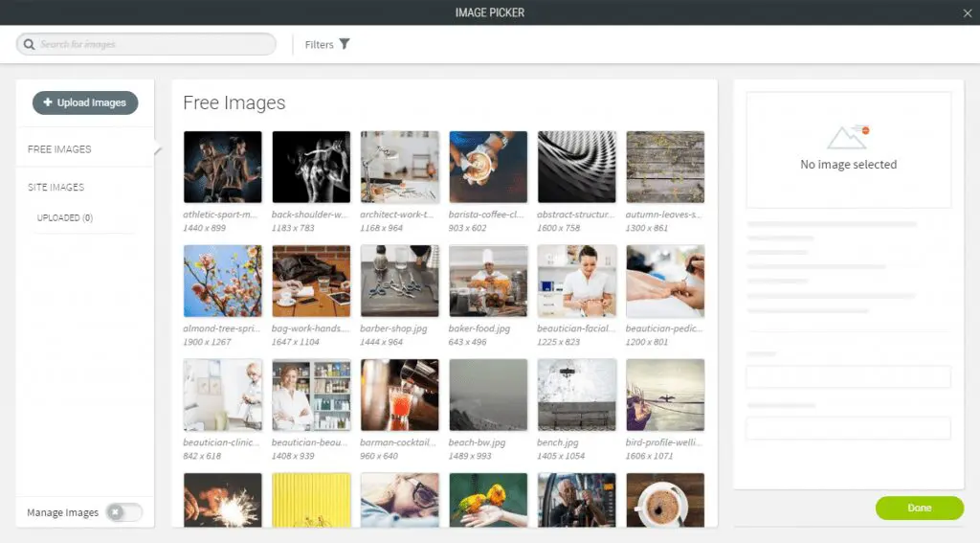Click the Upload Images button
980x543 pixels.
coord(85,102)
